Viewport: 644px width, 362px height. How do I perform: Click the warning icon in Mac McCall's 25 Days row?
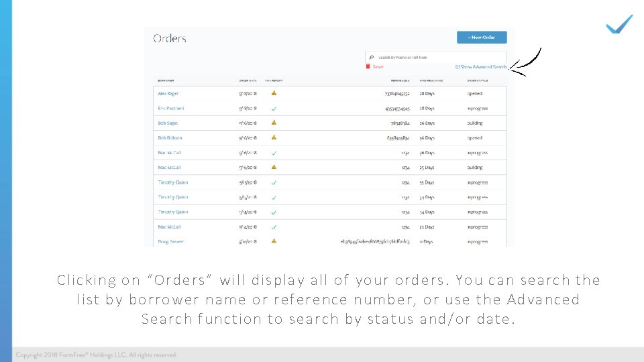point(274,167)
